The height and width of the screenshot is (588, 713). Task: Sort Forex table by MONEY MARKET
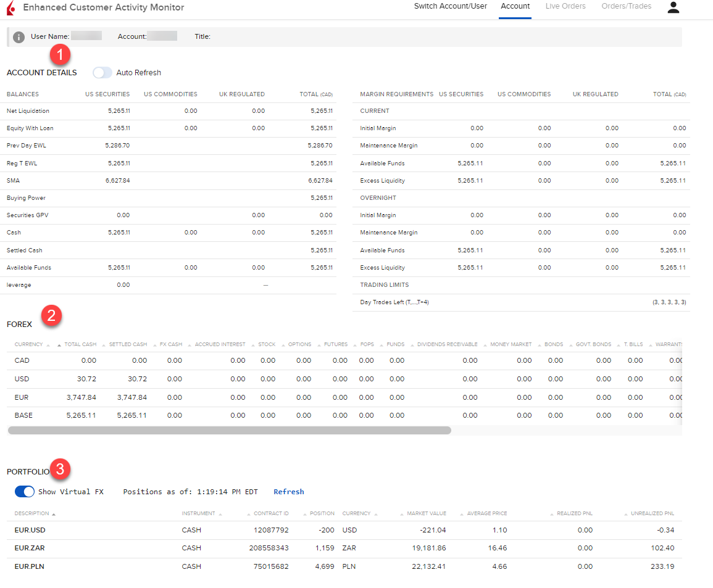pos(511,344)
